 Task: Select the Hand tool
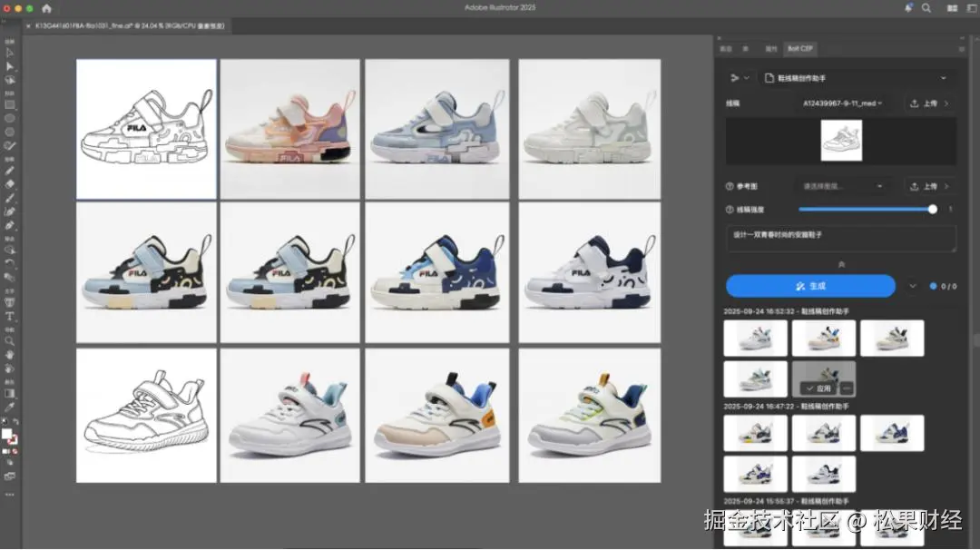tap(9, 354)
